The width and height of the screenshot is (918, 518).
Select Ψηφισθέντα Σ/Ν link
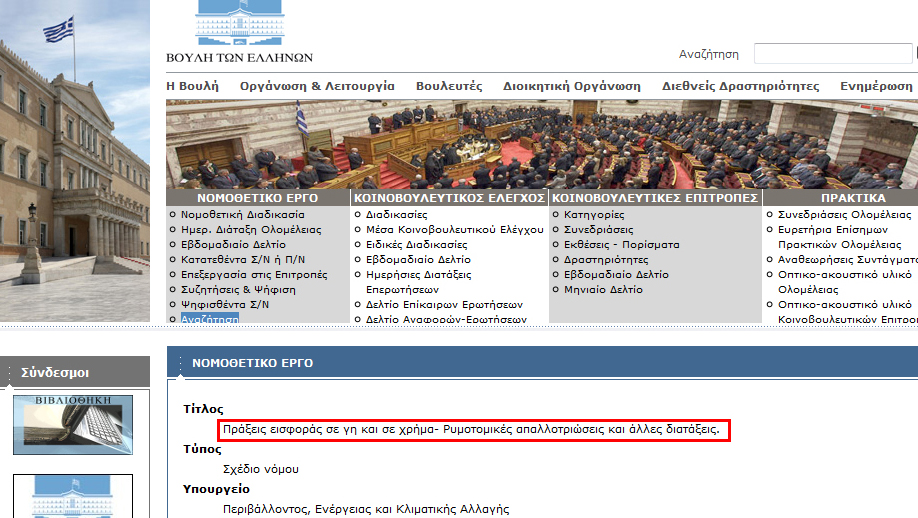click(225, 305)
